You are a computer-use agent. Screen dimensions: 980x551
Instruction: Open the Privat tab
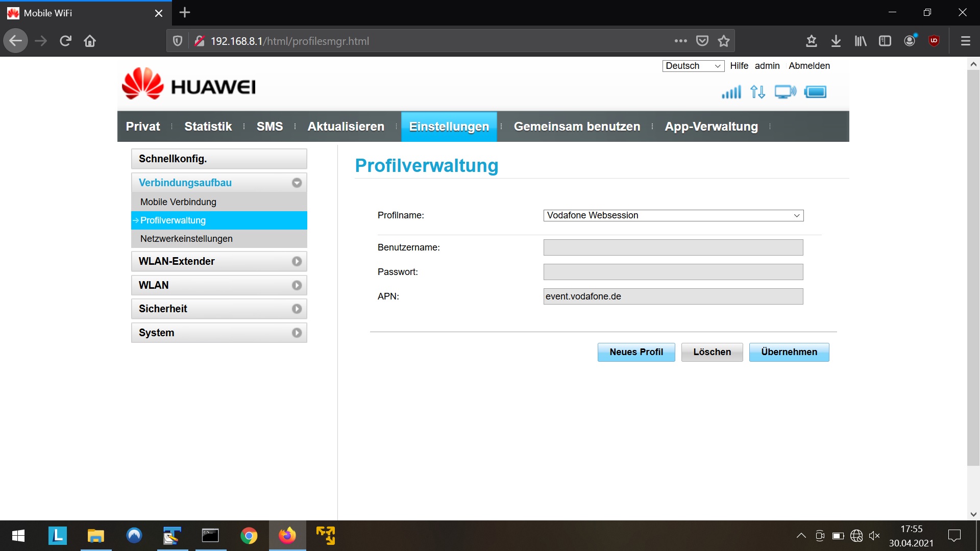(x=143, y=127)
